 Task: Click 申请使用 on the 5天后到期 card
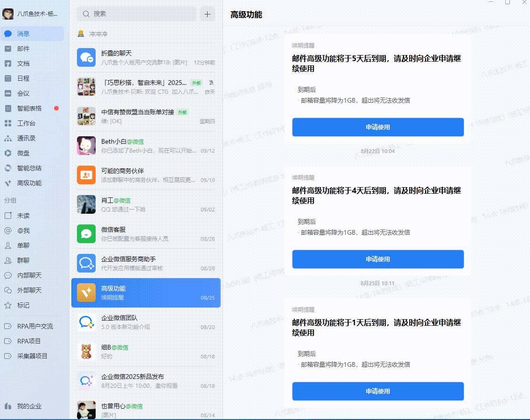click(378, 127)
